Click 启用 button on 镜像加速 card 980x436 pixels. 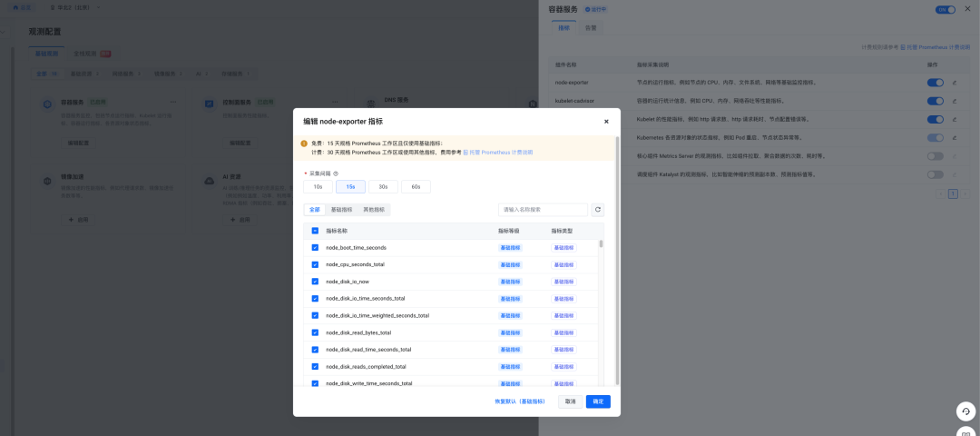click(x=79, y=220)
